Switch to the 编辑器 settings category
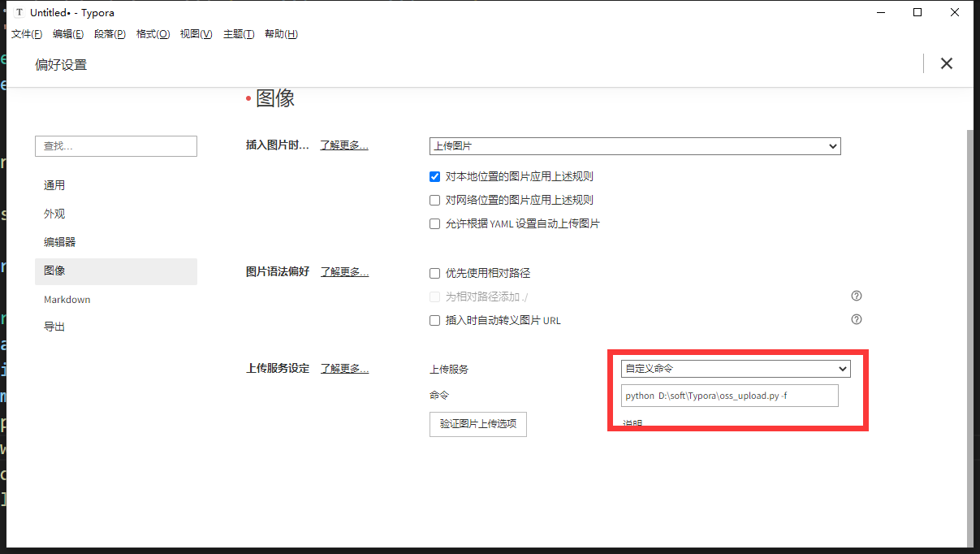Screen dimensions: 980x554 click(59, 242)
